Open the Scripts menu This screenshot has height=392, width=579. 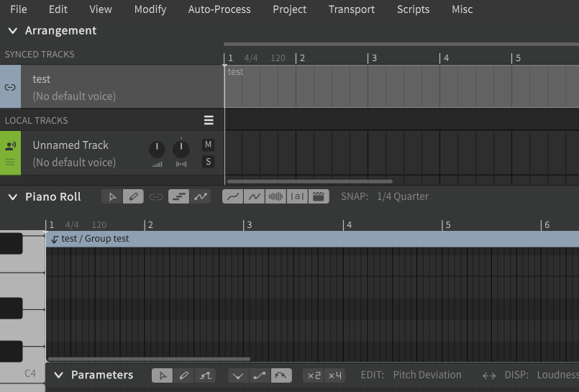pos(413,9)
